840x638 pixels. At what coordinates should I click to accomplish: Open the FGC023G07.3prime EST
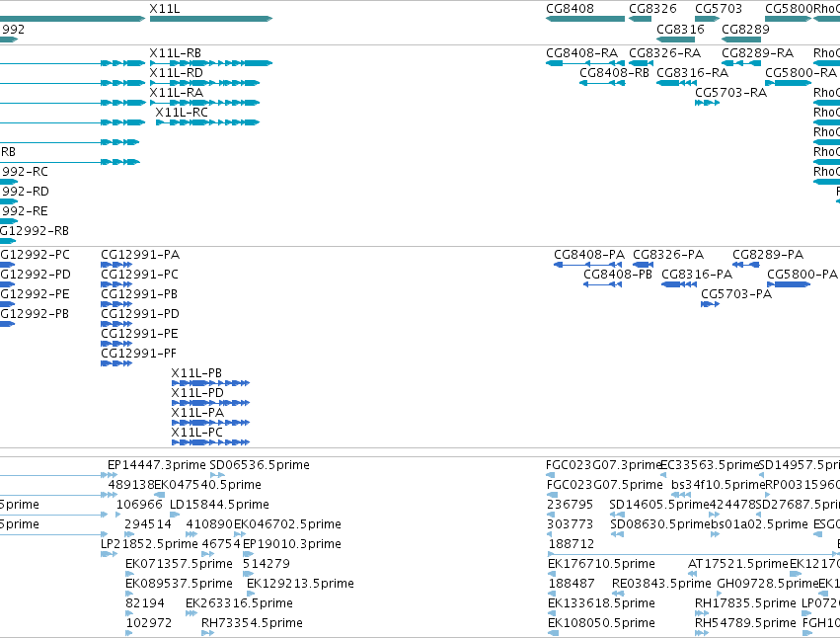point(550,475)
